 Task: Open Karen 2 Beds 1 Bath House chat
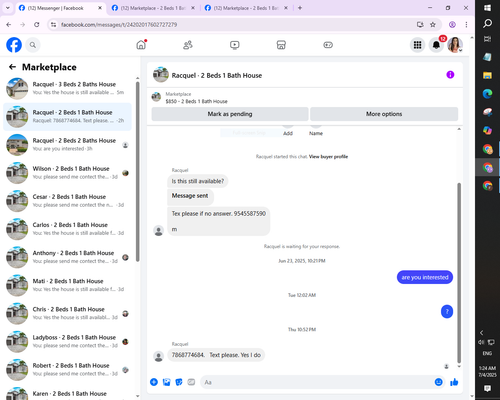(67, 393)
